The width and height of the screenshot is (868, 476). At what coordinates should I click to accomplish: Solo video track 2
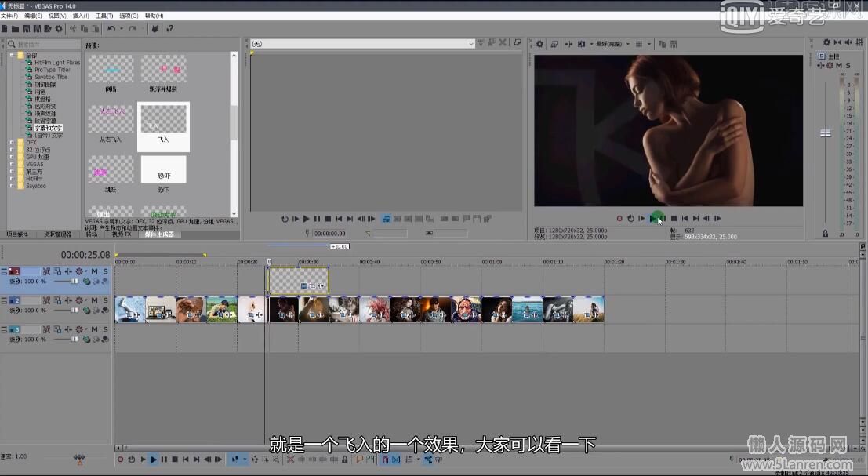[x=105, y=300]
